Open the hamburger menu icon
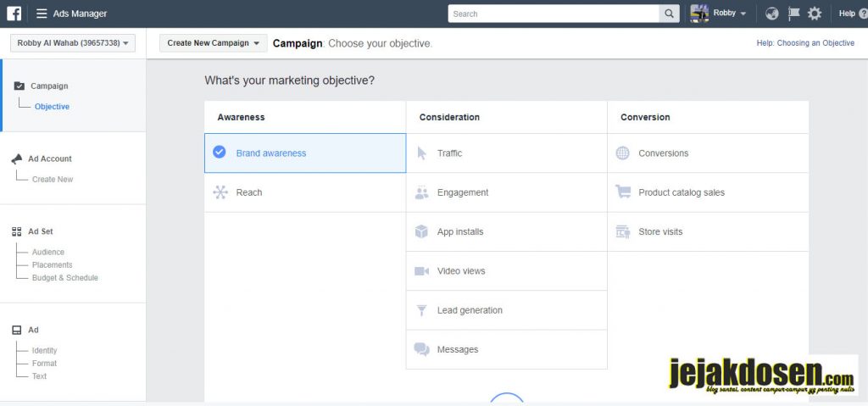The image size is (868, 406). (42, 14)
